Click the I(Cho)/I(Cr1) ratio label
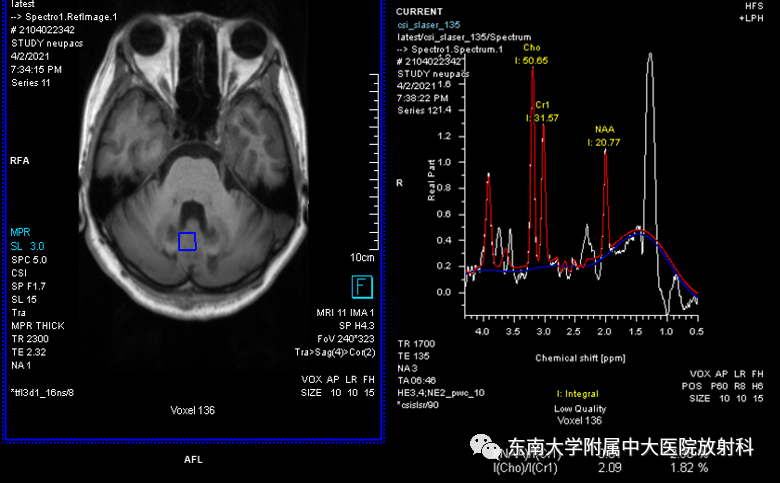This screenshot has height=483, width=780. tap(525, 468)
